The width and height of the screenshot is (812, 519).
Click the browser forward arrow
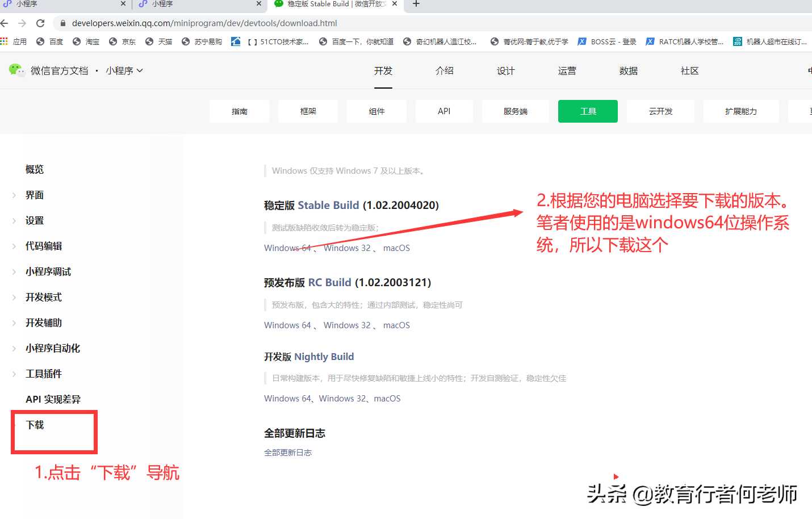22,23
